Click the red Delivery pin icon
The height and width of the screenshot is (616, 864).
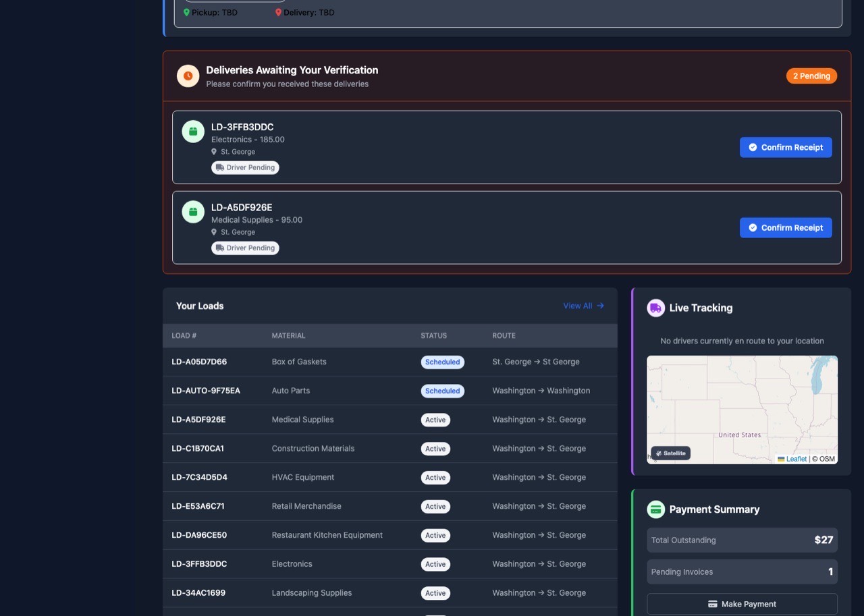tap(278, 12)
